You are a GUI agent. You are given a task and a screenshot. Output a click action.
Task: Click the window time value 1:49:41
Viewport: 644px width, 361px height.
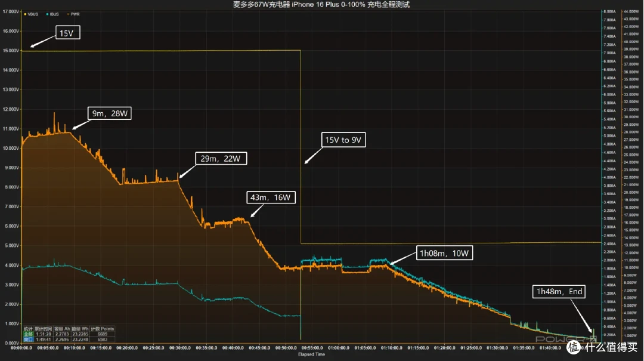44,340
